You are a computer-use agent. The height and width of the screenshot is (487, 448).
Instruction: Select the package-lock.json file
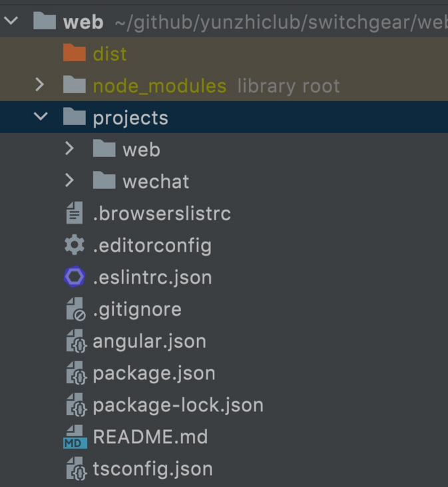point(178,405)
